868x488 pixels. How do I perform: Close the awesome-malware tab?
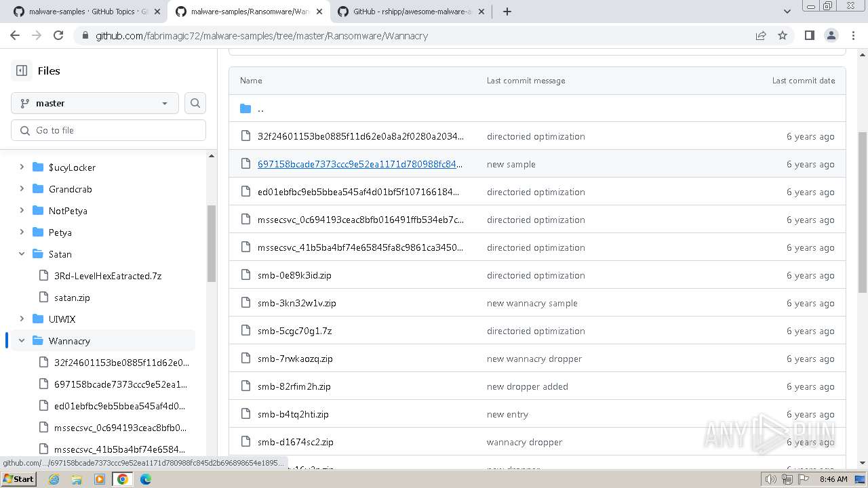(481, 12)
